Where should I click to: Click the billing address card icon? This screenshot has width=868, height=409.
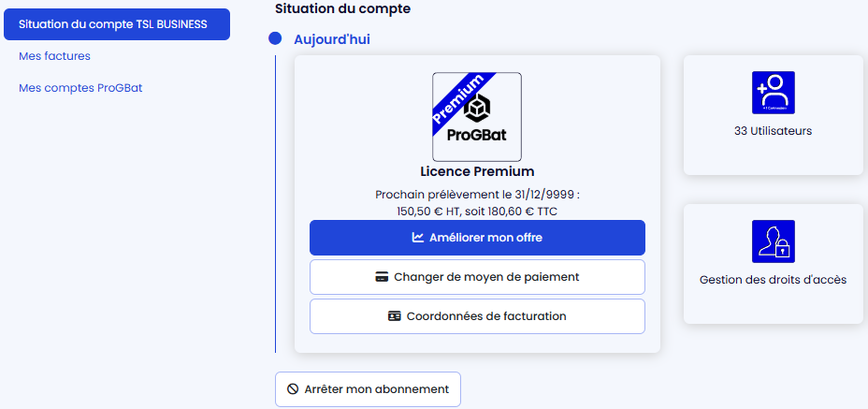coord(394,316)
